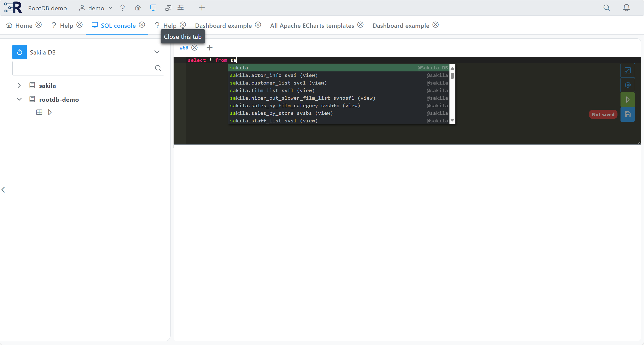Close the first Dashboard example tab
The height and width of the screenshot is (345, 644).
[x=258, y=25]
